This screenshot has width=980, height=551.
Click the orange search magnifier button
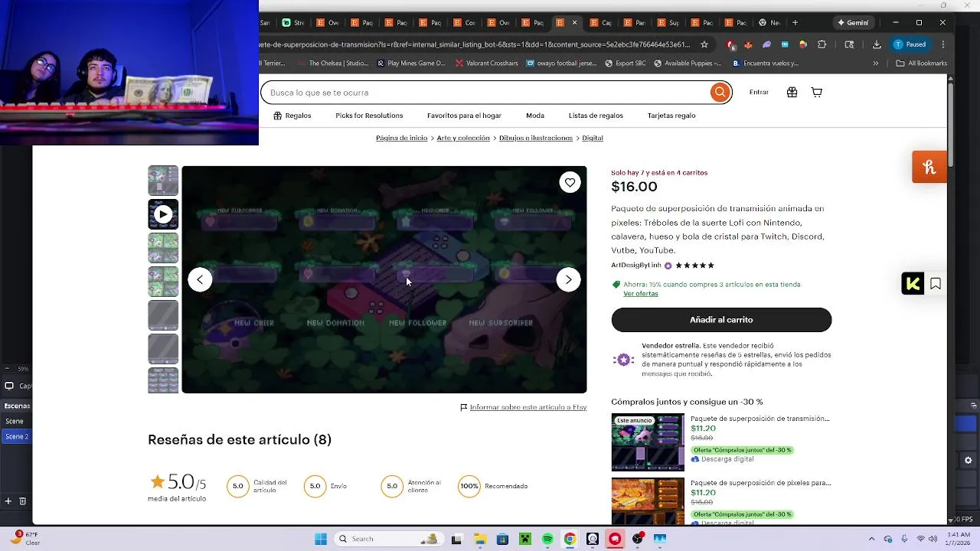click(x=720, y=93)
